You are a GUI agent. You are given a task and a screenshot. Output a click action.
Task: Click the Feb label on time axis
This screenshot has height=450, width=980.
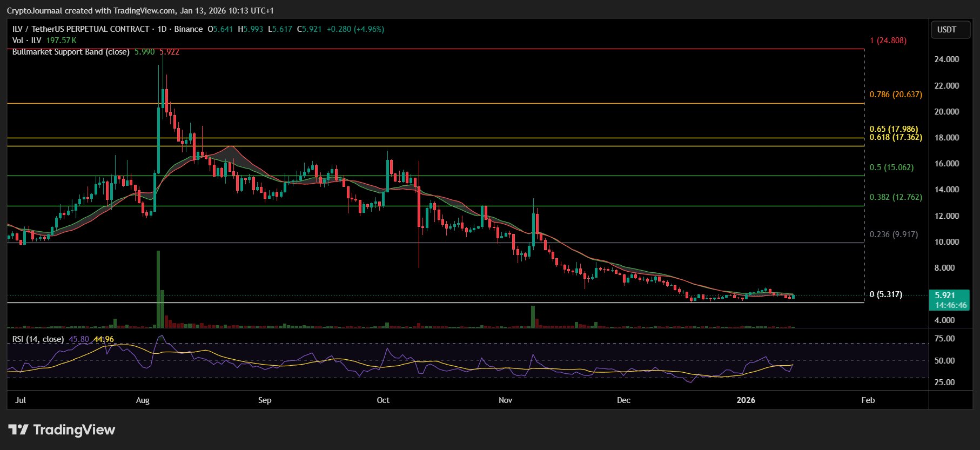868,400
